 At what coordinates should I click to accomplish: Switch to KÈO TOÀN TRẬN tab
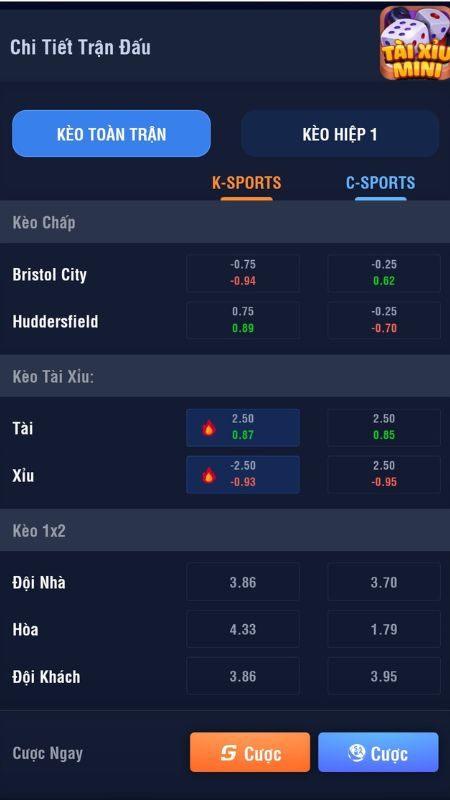(x=111, y=134)
